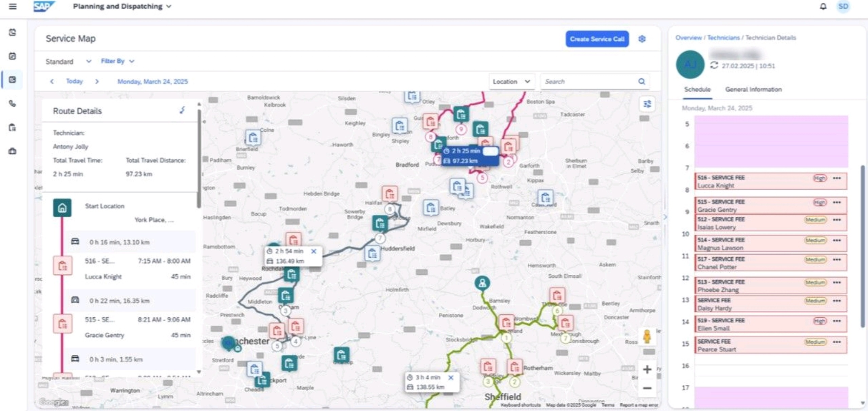The width and height of the screenshot is (868, 411).
Task: Close the 3 h 4 min route label
Action: pos(451,377)
